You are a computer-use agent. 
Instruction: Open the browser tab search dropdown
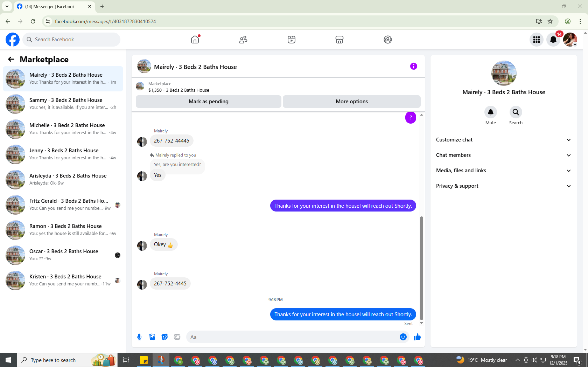coord(7,6)
